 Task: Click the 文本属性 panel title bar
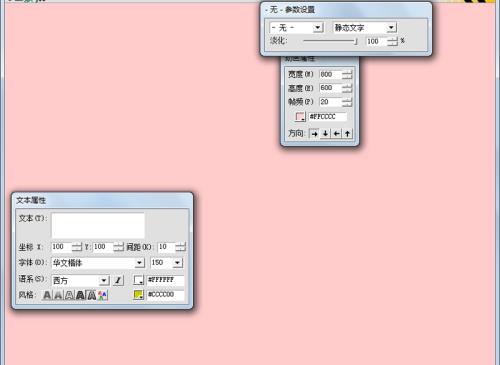(x=102, y=200)
